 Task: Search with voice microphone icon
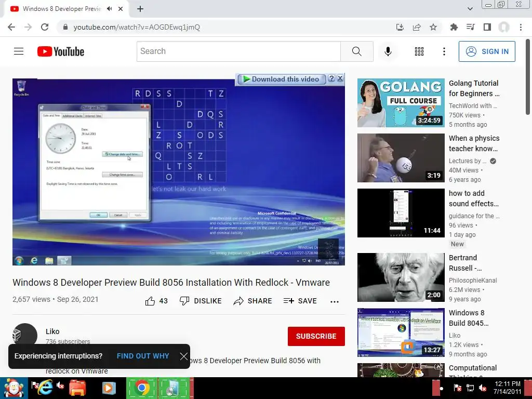(x=388, y=51)
